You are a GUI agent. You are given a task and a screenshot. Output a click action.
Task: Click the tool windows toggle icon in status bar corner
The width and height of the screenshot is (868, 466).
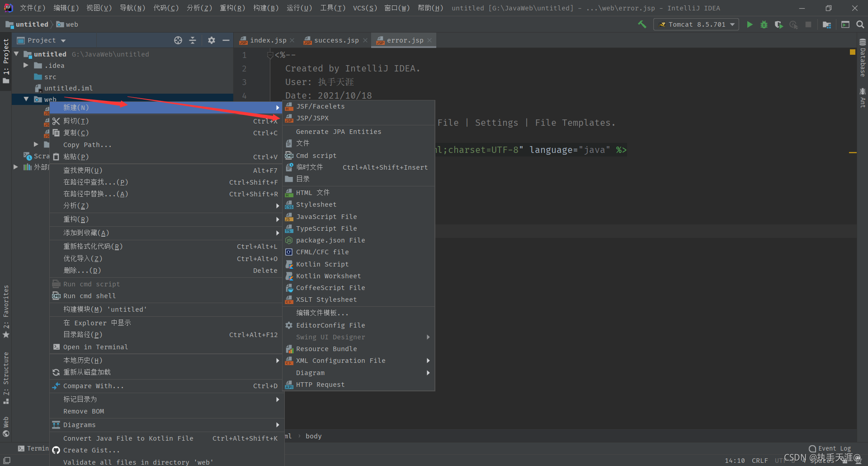[6, 460]
